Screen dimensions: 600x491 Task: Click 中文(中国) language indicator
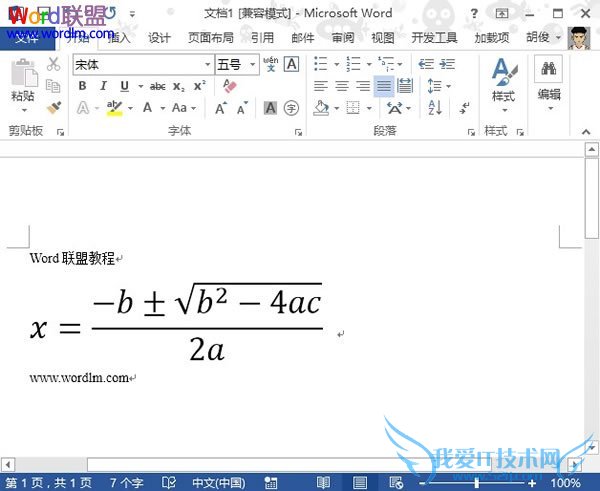(218, 483)
